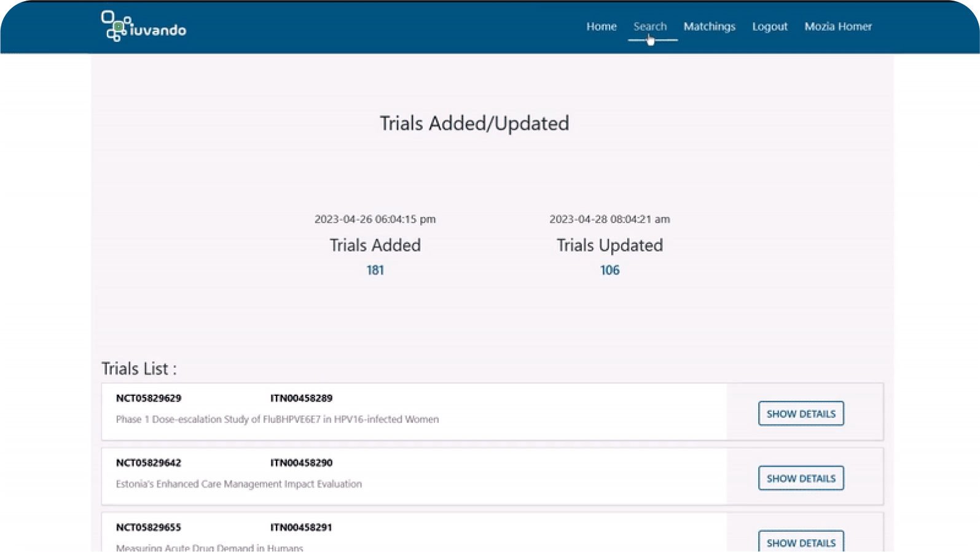Select identifier ITN00458291
The width and height of the screenshot is (980, 552).
(301, 527)
